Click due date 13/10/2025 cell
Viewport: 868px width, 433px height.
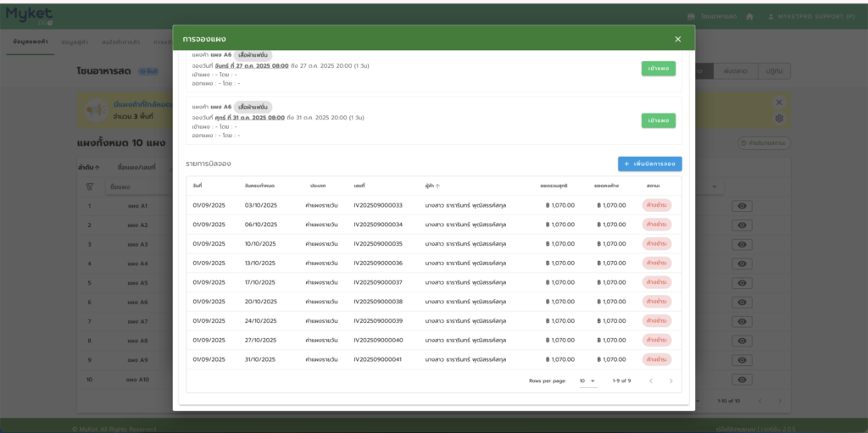(x=261, y=263)
